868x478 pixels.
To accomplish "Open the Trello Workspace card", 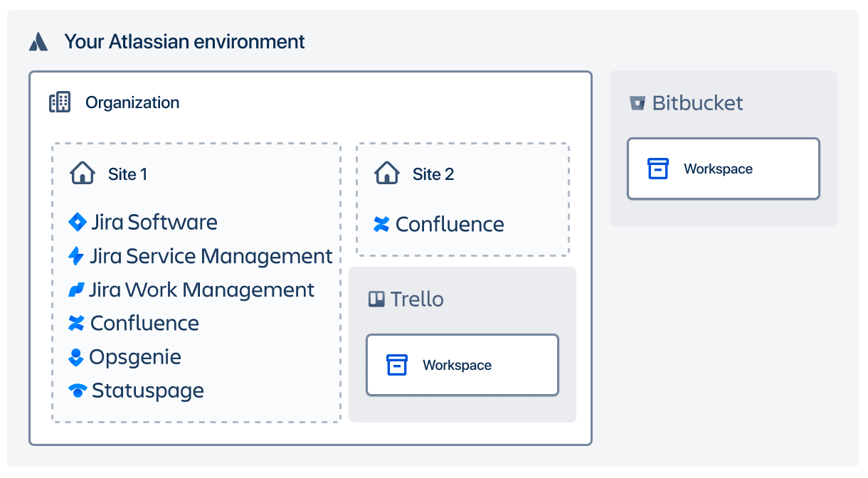I will [462, 365].
